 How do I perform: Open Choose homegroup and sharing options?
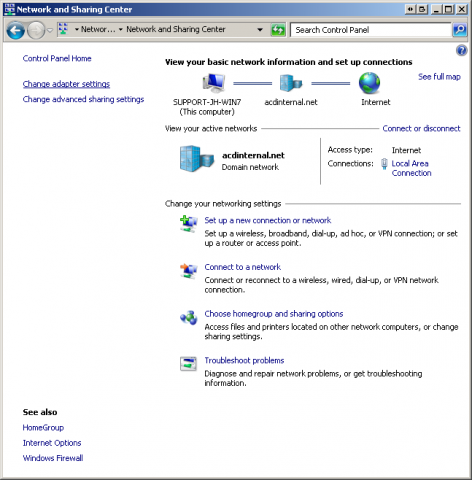(x=274, y=314)
